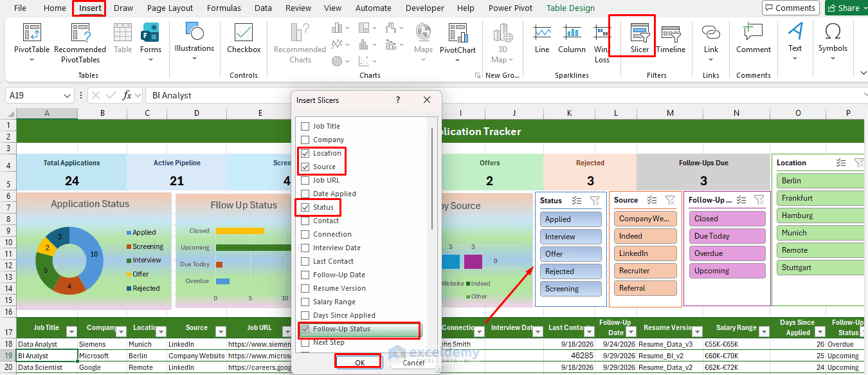Click the PivotChart icon
Viewport: 868px width, 375px height.
[x=458, y=33]
